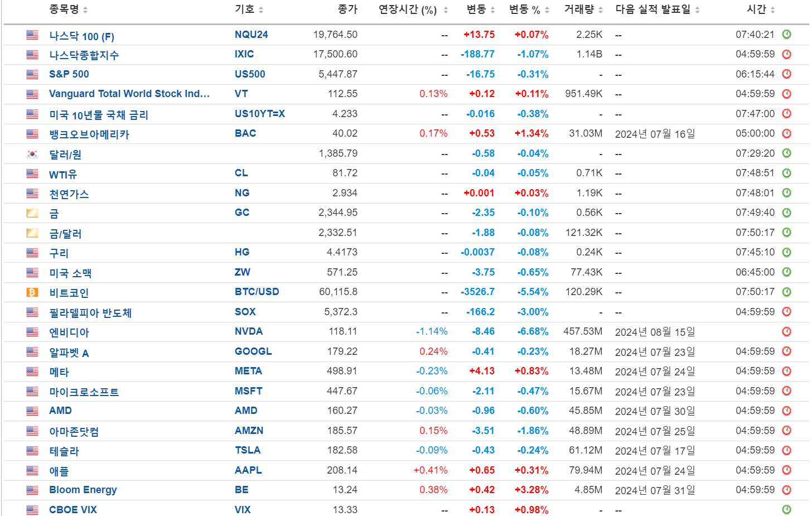Open the 엔비디아 stock link

pos(69,332)
